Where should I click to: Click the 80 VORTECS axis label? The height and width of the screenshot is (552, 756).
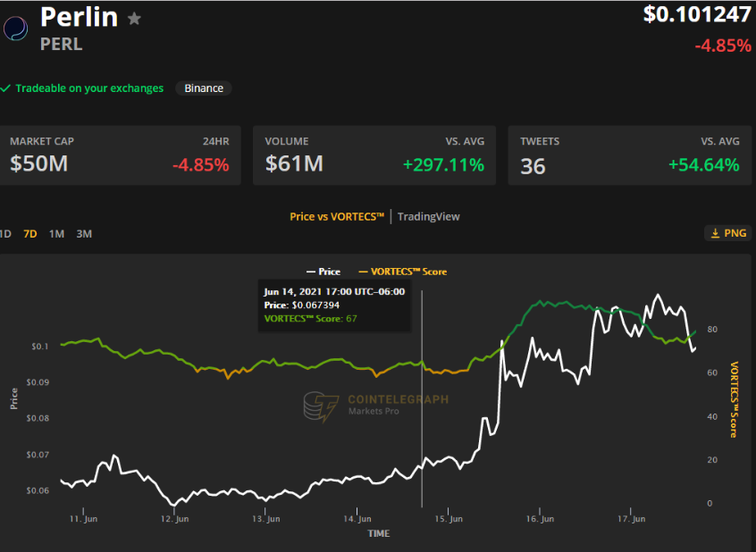(712, 330)
